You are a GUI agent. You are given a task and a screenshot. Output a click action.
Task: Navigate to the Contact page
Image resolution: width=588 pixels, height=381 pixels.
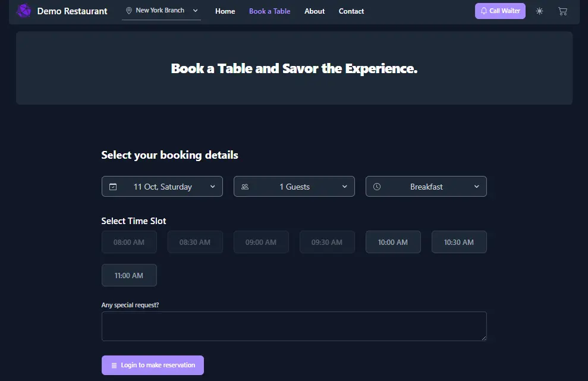click(x=351, y=11)
